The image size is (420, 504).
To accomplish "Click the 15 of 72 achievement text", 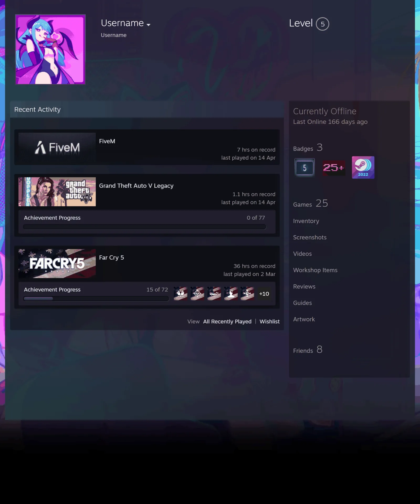I will pyautogui.click(x=157, y=289).
